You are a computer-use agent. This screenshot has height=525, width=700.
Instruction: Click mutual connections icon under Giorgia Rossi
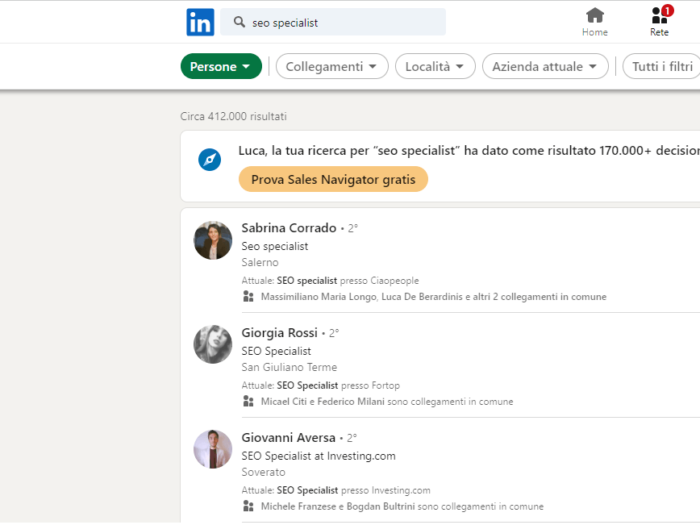pos(248,401)
